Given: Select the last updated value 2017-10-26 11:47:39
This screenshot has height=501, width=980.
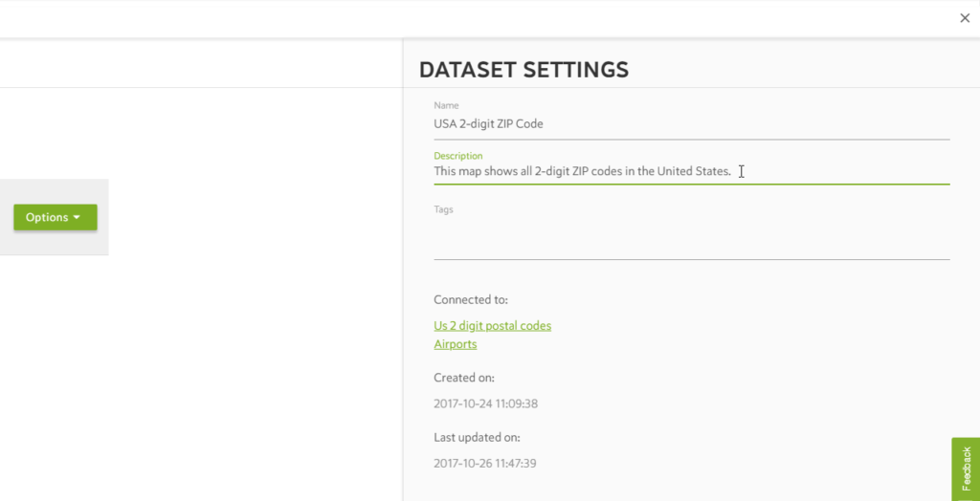Looking at the screenshot, I should [x=485, y=464].
